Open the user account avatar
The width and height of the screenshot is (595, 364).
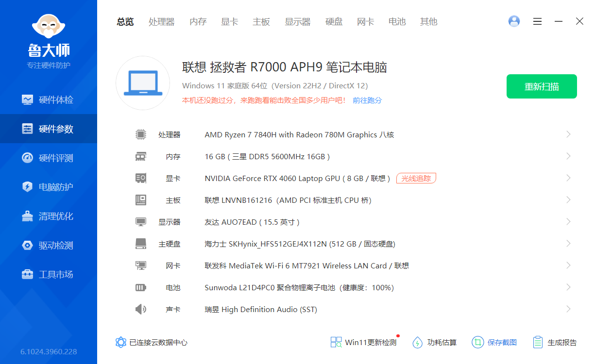(514, 21)
